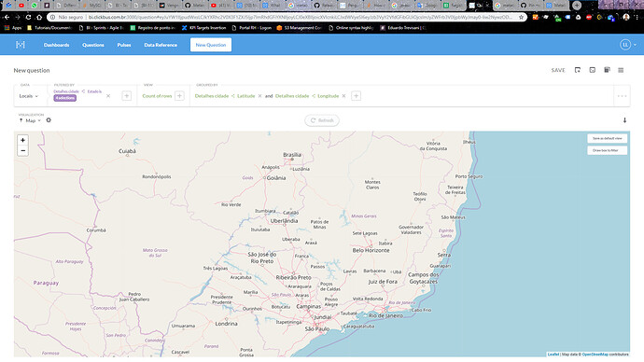Viewport: 644px width, 362px height.
Task: Open visualization settings gear icon
Action: 49,120
